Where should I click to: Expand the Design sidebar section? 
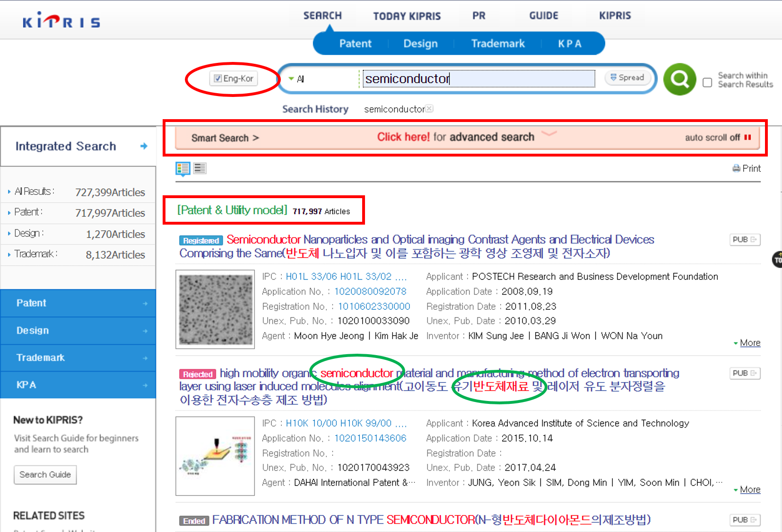pyautogui.click(x=78, y=331)
